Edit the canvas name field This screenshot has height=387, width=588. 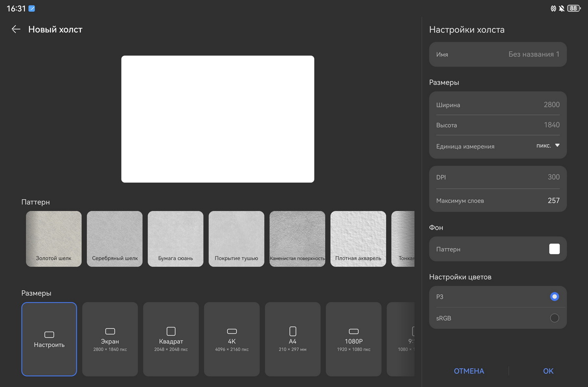tap(498, 54)
